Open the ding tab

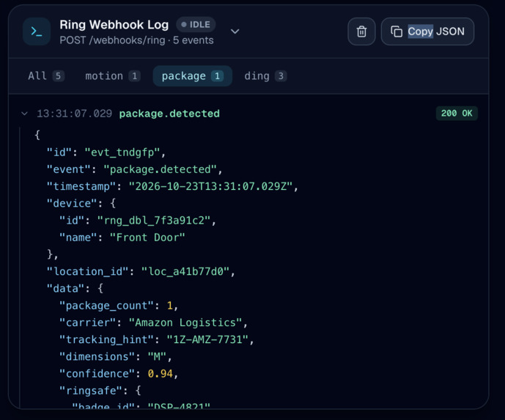[265, 76]
